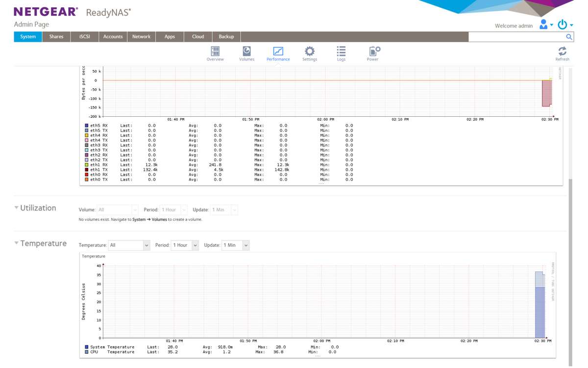Open the Temperature Update interval dropdown

[x=235, y=245]
